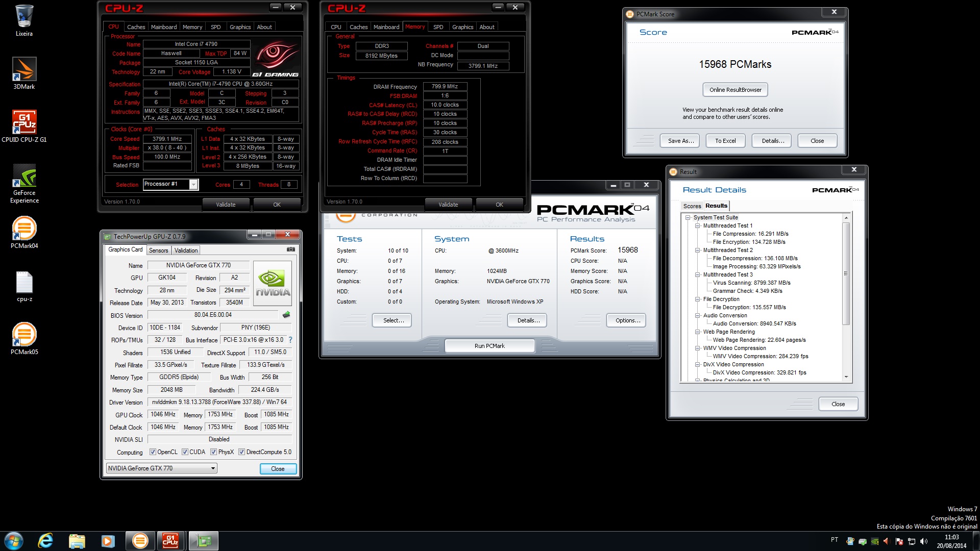The image size is (980, 551).
Task: Click the Result Details vertical scrollbar thumb
Action: [x=846, y=273]
